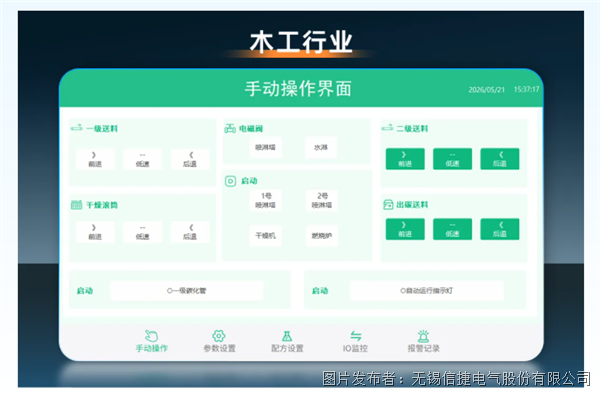600x393 pixels.
Task: Click the 出碳送料 section icon
Action: click(388, 204)
